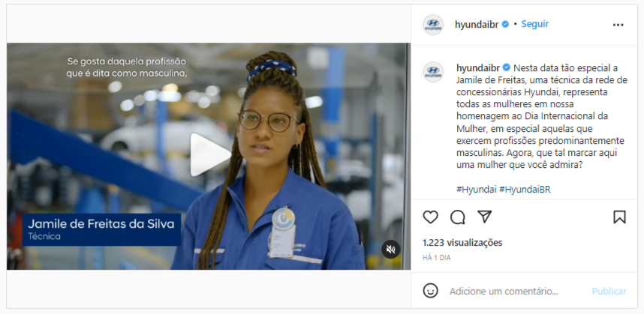Share the post using the paper plane icon
The height and width of the screenshot is (314, 644).
[x=485, y=217]
